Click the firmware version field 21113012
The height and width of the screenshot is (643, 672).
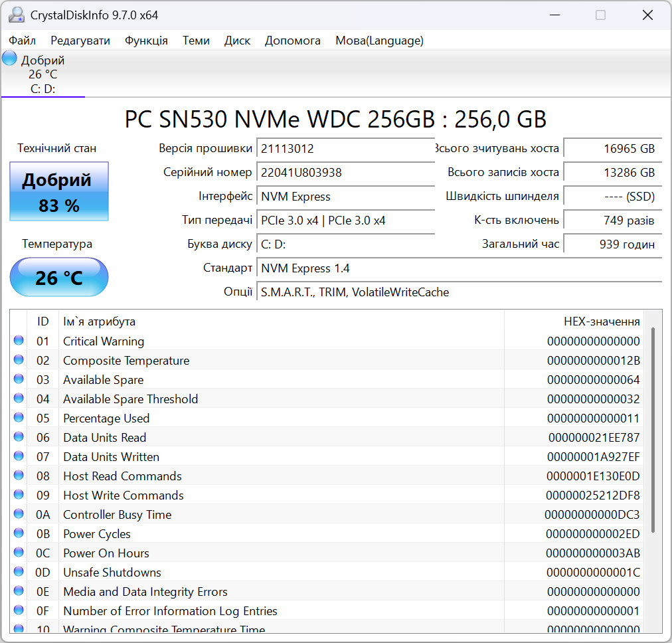click(345, 148)
